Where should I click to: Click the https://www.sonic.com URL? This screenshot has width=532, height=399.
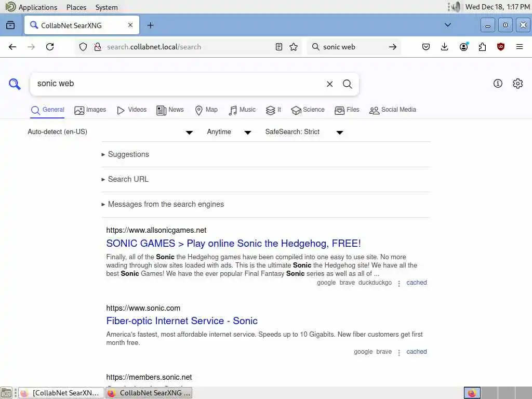[x=143, y=308]
